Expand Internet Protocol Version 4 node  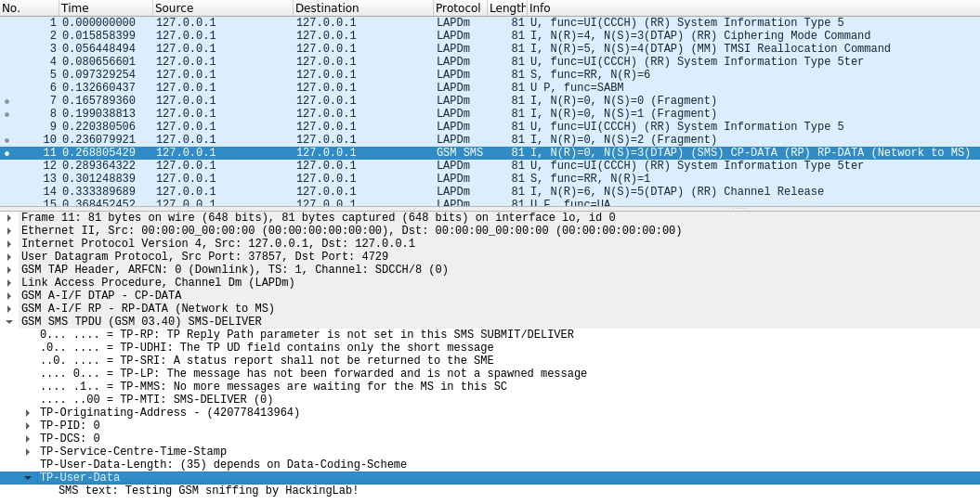pyautogui.click(x=8, y=243)
